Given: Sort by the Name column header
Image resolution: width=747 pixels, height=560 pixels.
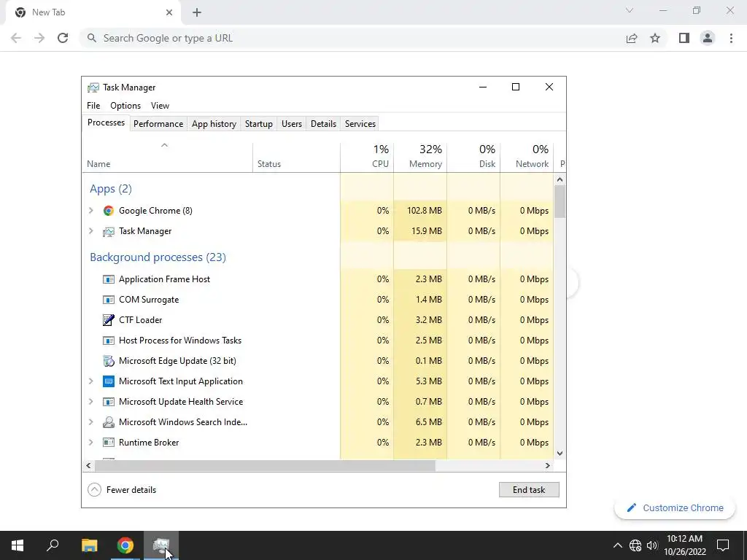Looking at the screenshot, I should coord(167,156).
